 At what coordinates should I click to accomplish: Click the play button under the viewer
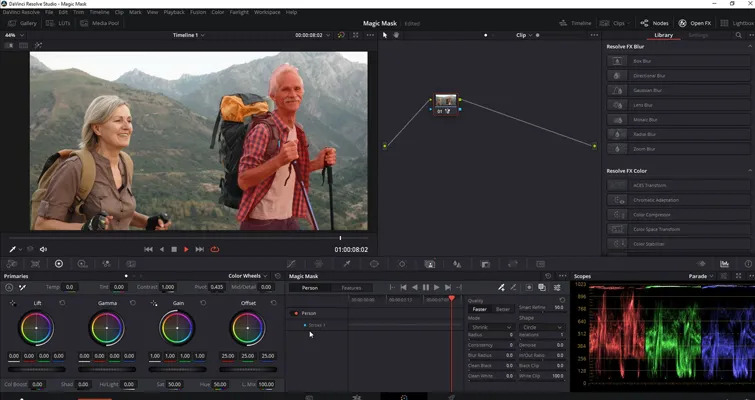point(186,249)
